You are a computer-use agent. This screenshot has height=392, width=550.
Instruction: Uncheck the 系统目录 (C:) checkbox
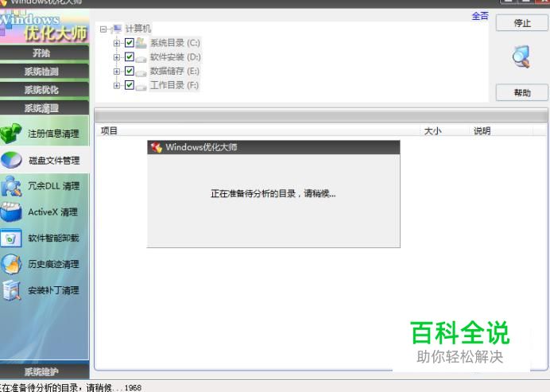[x=130, y=43]
